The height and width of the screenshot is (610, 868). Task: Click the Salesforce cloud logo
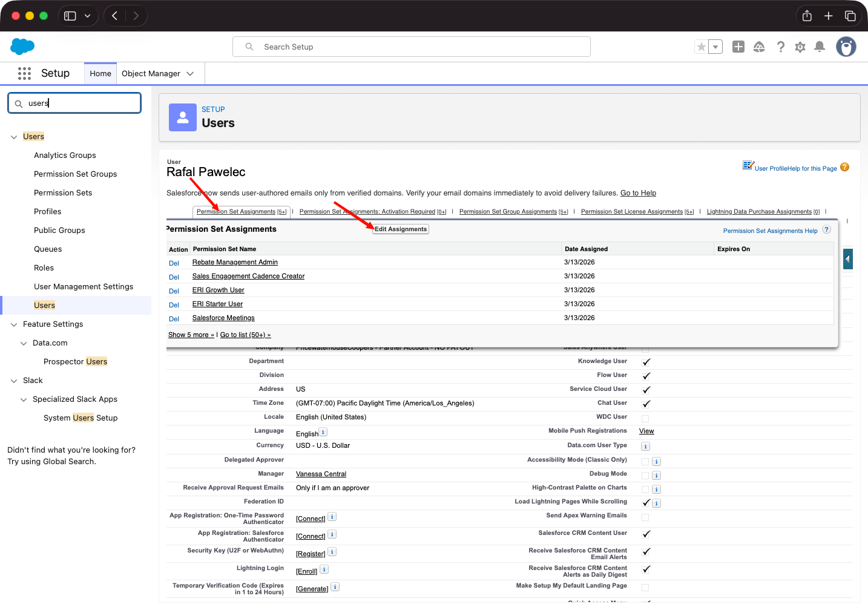coord(22,47)
